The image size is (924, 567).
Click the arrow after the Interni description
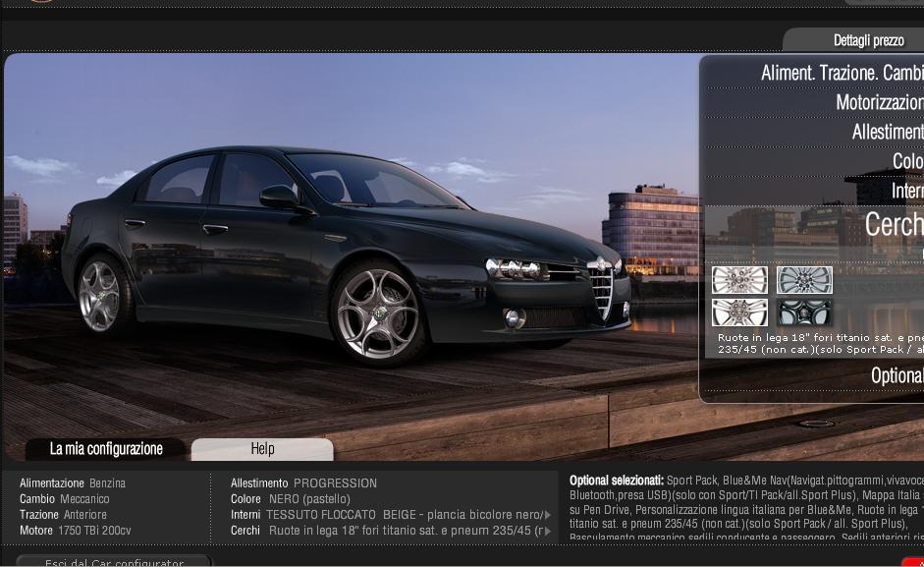(x=548, y=515)
